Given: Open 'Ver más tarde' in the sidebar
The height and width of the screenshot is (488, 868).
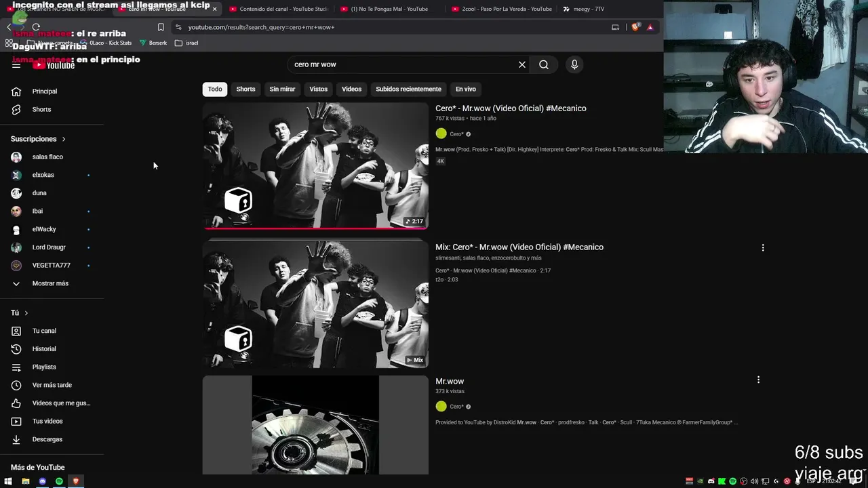Looking at the screenshot, I should [x=52, y=385].
